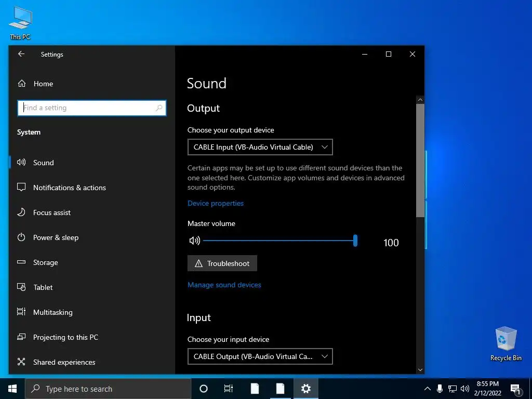Screen dimensions: 532x399
Task: Mute via the Master volume speaker icon
Action: click(x=194, y=241)
